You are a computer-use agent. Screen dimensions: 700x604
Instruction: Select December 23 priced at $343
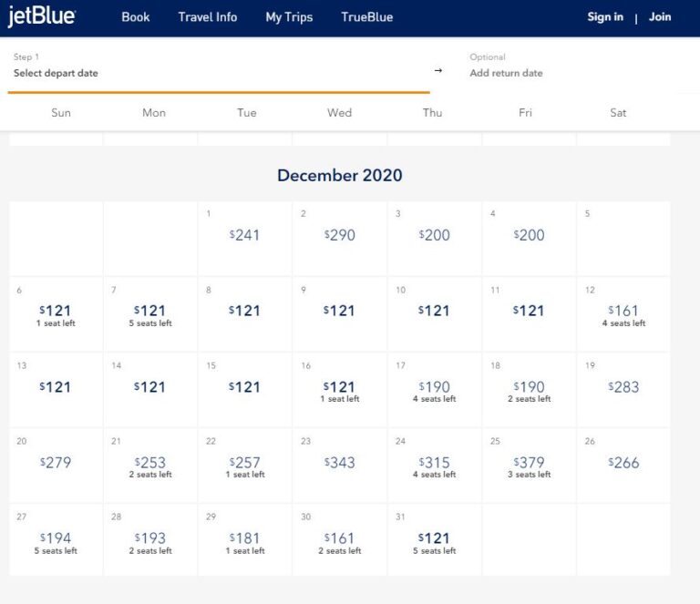339,463
